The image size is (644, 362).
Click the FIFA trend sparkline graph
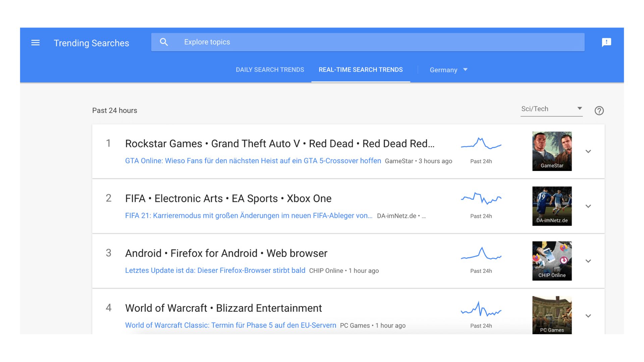481,198
